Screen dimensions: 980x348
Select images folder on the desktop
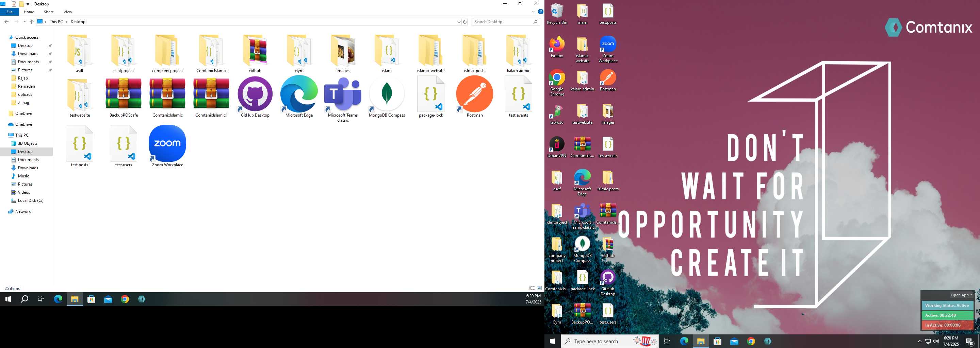607,114
